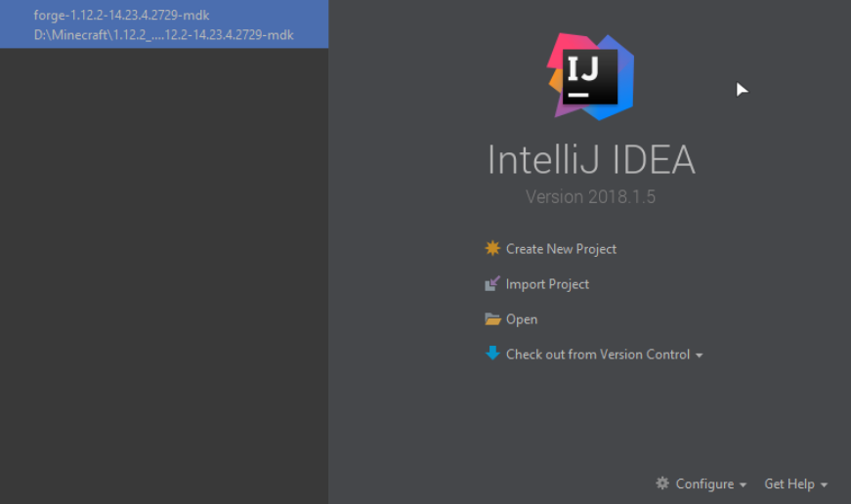Viewport: 851px width, 504px height.
Task: Open the Get Help menu
Action: [x=789, y=484]
